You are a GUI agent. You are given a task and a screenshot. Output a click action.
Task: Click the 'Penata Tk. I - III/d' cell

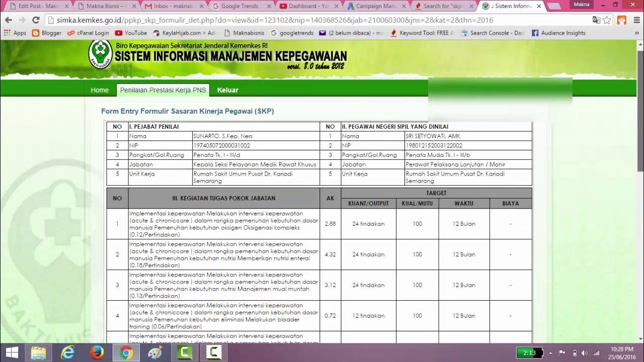click(256, 155)
